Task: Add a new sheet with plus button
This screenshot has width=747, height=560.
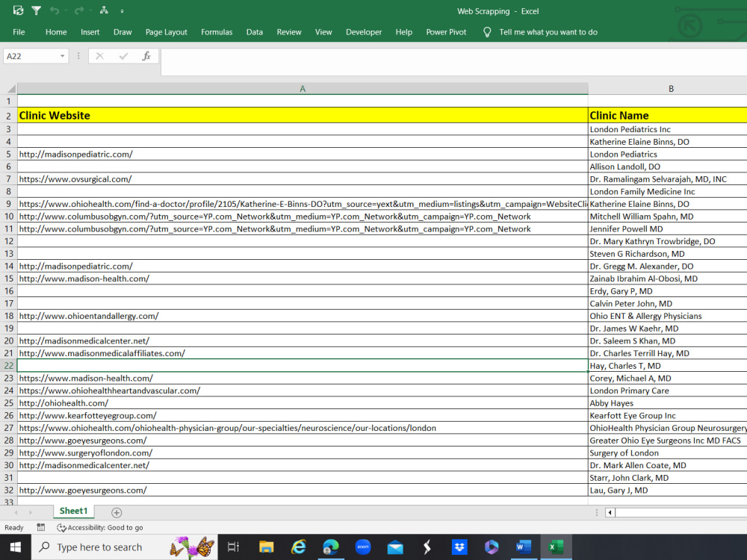Action: [x=117, y=512]
